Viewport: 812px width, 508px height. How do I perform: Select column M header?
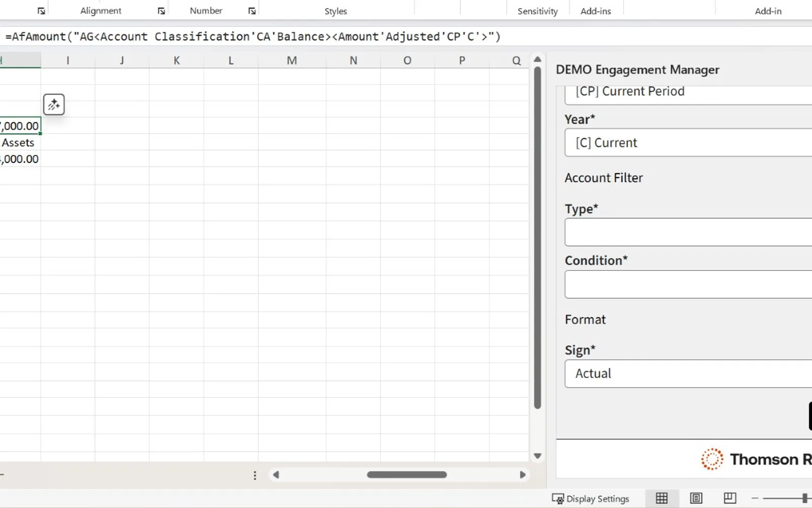click(292, 60)
